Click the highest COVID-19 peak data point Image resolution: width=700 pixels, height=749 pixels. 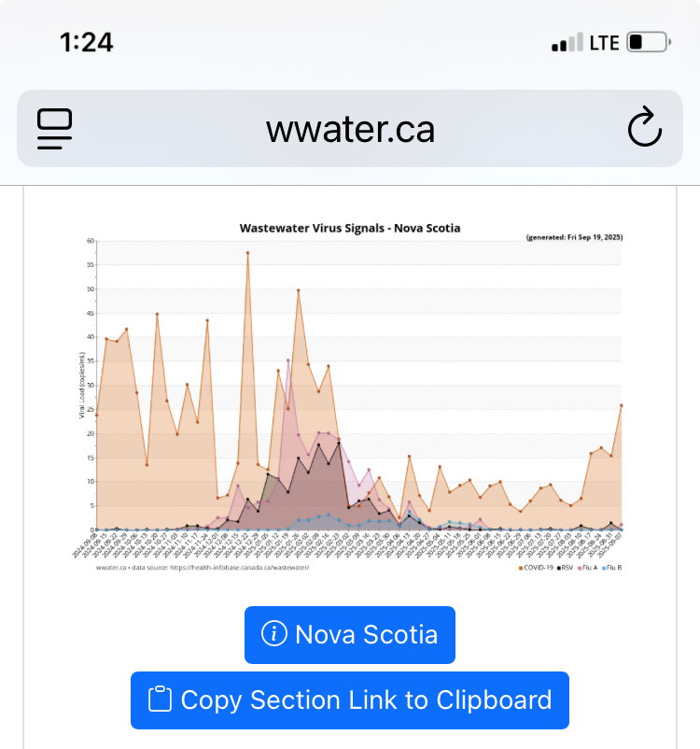pyautogui.click(x=247, y=252)
